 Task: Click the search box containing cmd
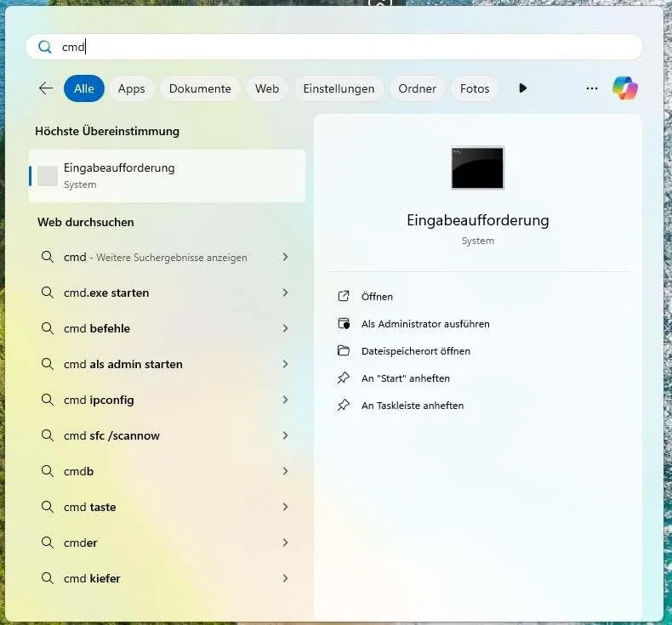[x=340, y=48]
